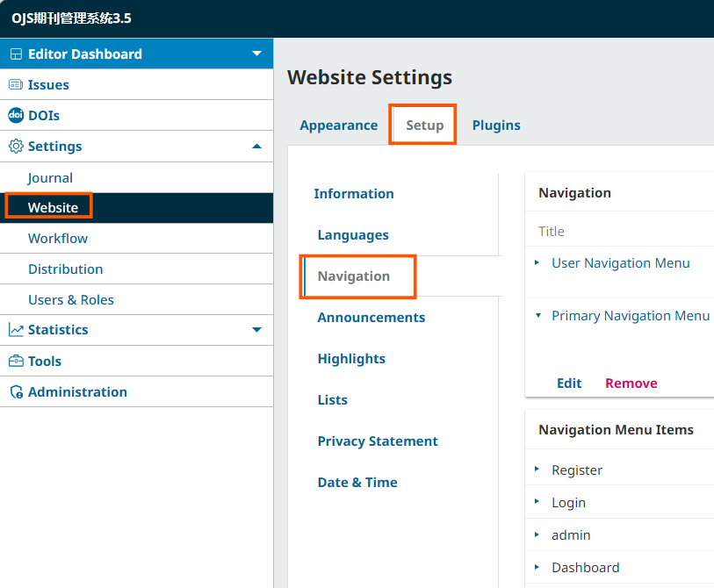Click the Settings gear icon
Screen dimensions: 714x588
pos(16,146)
